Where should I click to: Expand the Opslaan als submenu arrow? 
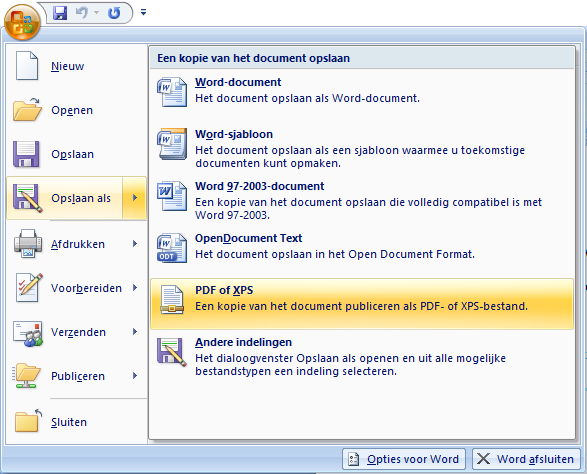tap(134, 198)
